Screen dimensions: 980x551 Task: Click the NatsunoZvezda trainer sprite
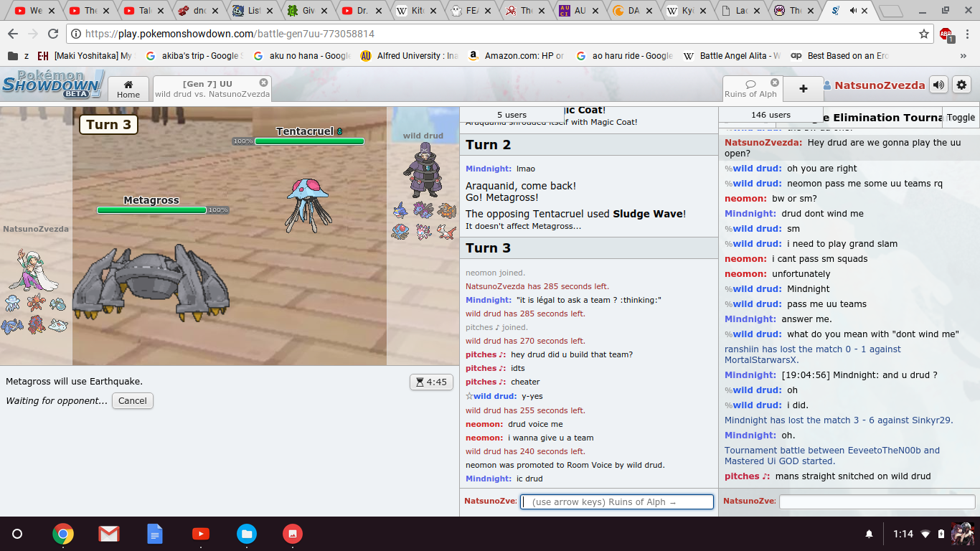tap(34, 268)
